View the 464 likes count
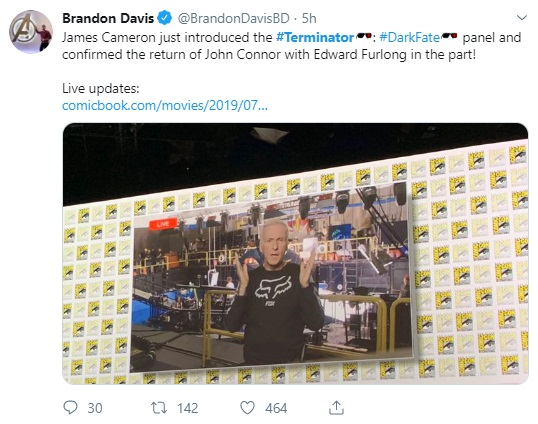Screen dimensions: 538x424 (276, 408)
